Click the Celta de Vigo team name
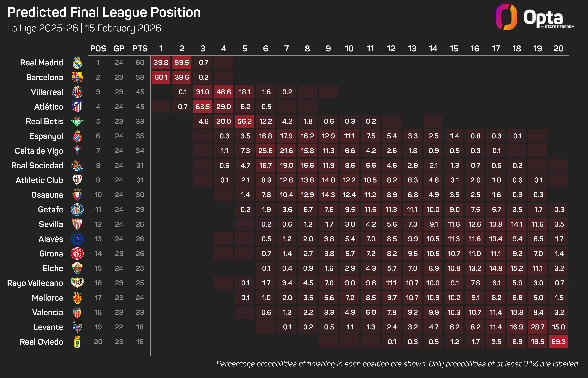The width and height of the screenshot is (588, 378). [x=39, y=151]
